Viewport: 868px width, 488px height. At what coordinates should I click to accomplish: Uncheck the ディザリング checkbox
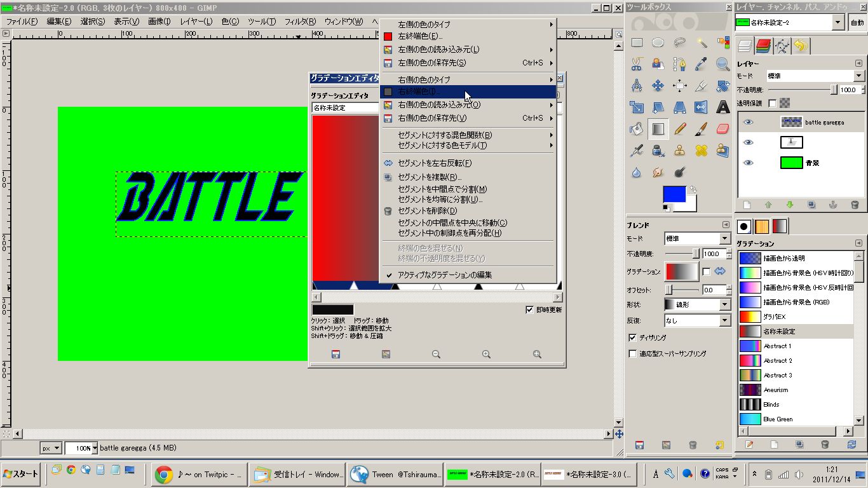tap(632, 337)
